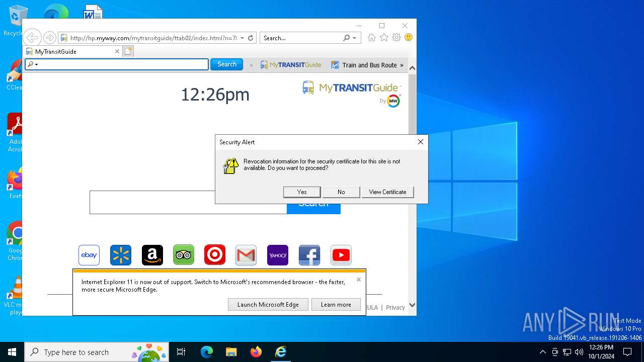Expand the address bar autocomplete dropdown
The width and height of the screenshot is (644, 362).
(x=243, y=38)
